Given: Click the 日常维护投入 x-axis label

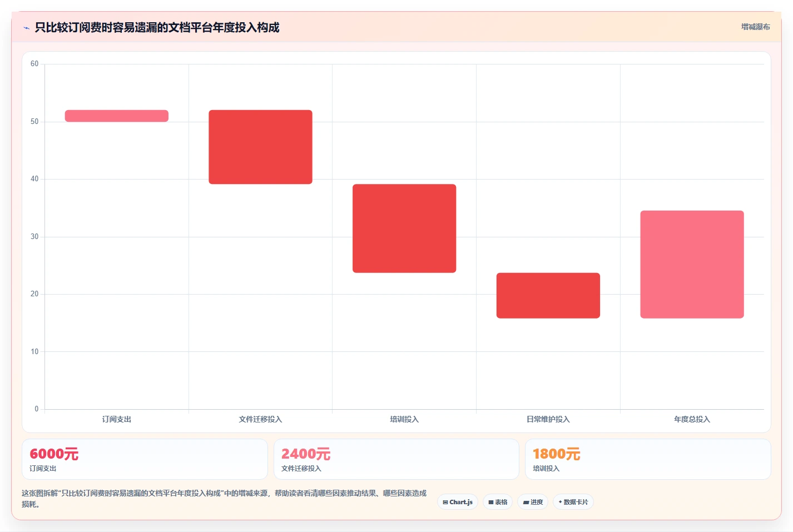Looking at the screenshot, I should (x=548, y=419).
